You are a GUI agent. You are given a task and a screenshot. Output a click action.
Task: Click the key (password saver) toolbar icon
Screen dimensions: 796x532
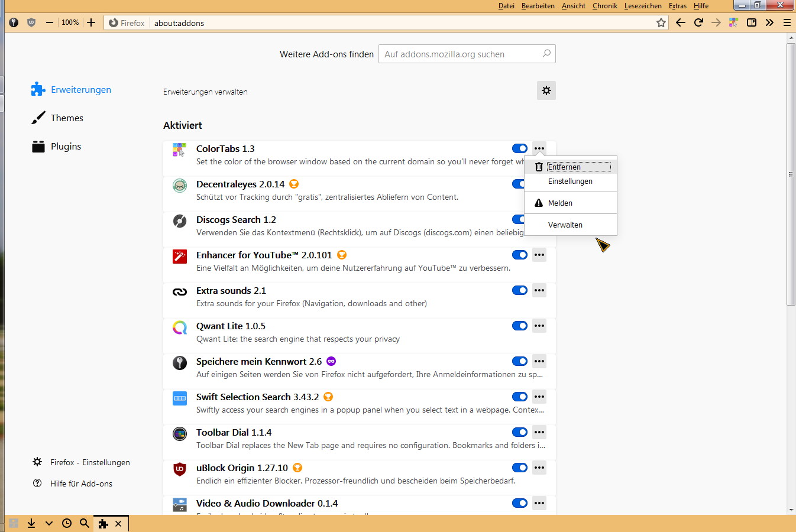coord(14,22)
